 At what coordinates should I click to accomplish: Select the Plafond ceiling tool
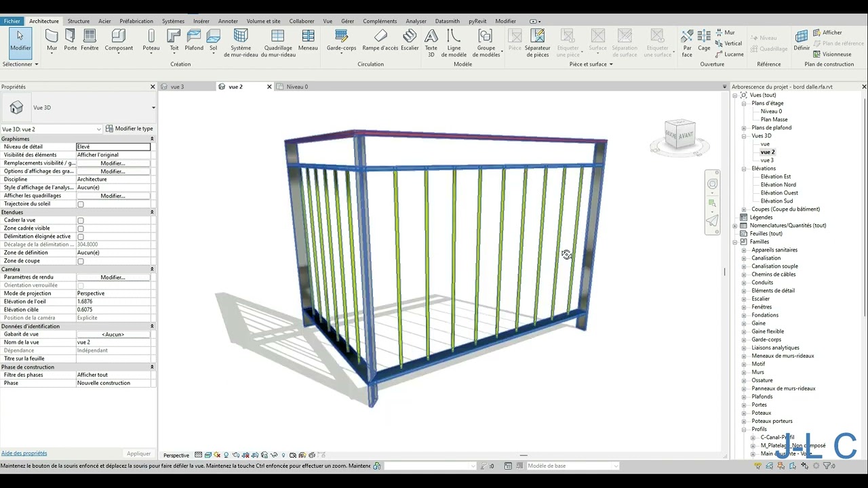tap(194, 41)
